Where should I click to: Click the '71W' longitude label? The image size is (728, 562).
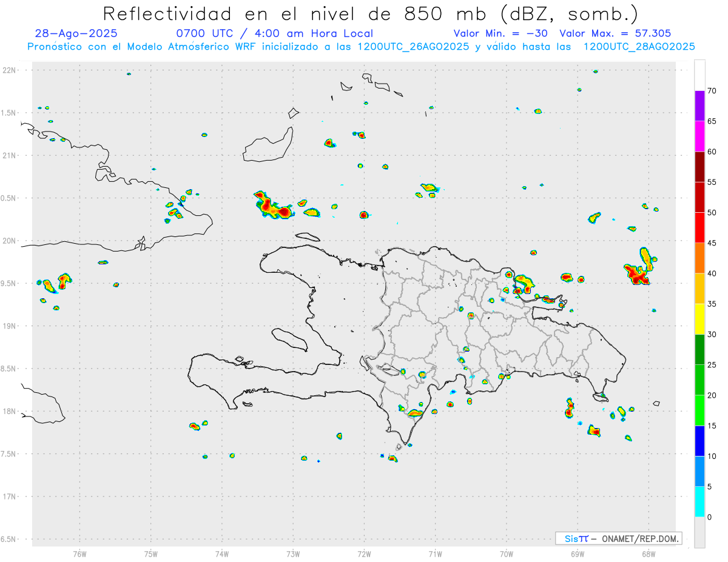click(x=436, y=554)
